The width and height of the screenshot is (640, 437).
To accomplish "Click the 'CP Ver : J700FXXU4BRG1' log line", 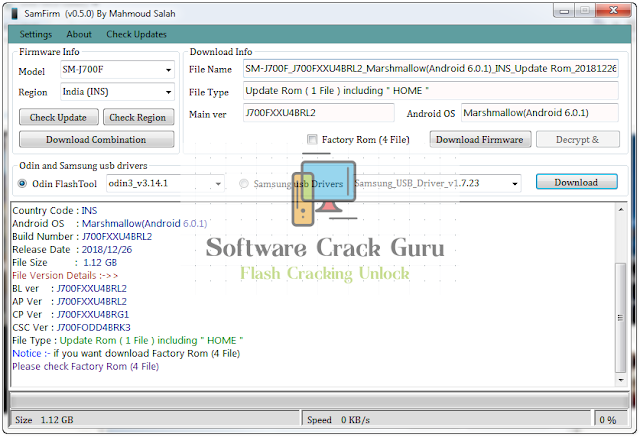I will 71,315.
